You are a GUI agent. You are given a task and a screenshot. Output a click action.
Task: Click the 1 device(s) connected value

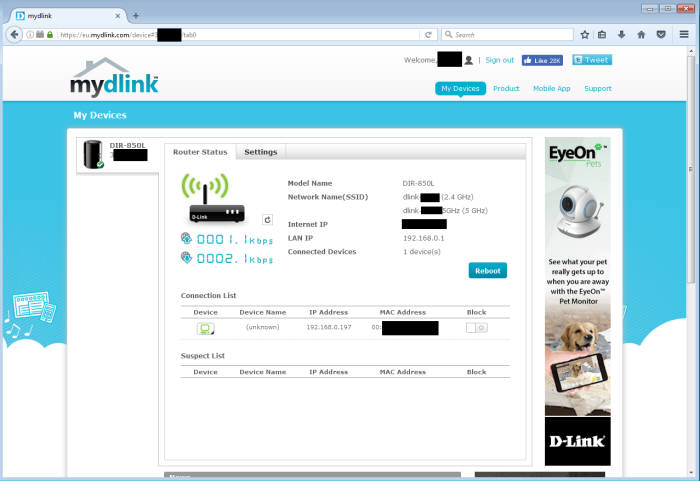point(421,252)
